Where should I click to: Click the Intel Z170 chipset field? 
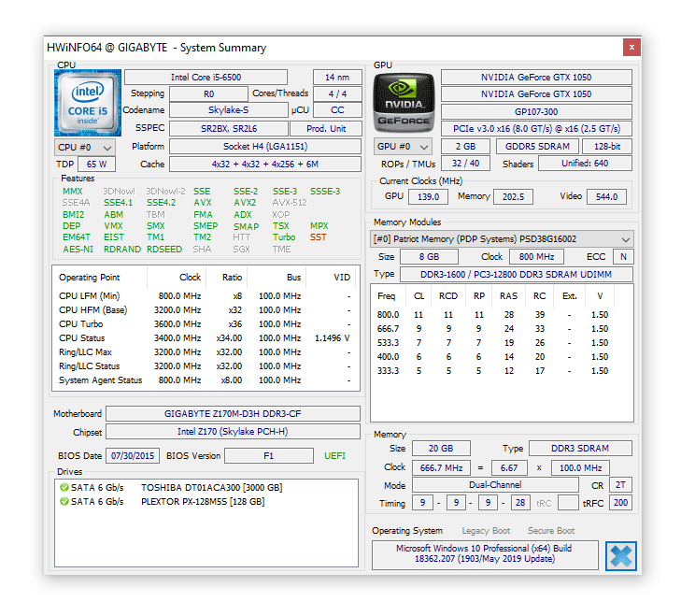pyautogui.click(x=233, y=432)
